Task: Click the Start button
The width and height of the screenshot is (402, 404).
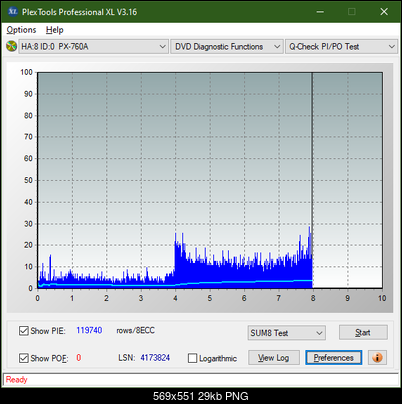Action: click(363, 332)
